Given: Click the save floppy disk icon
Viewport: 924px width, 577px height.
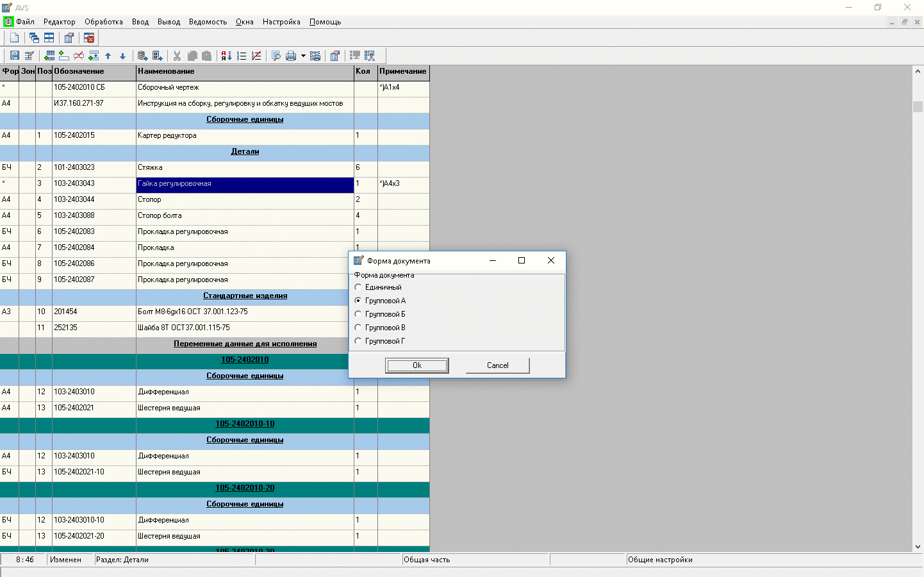Looking at the screenshot, I should coord(14,56).
